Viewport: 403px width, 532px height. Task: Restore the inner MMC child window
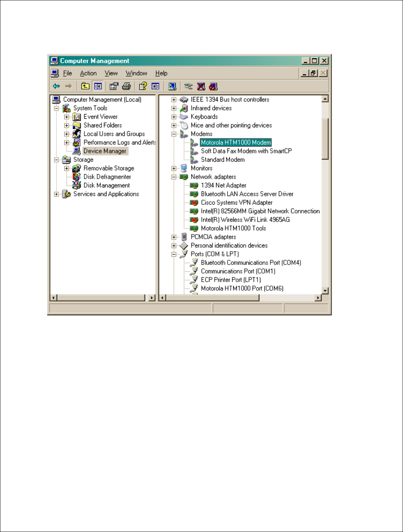314,73
